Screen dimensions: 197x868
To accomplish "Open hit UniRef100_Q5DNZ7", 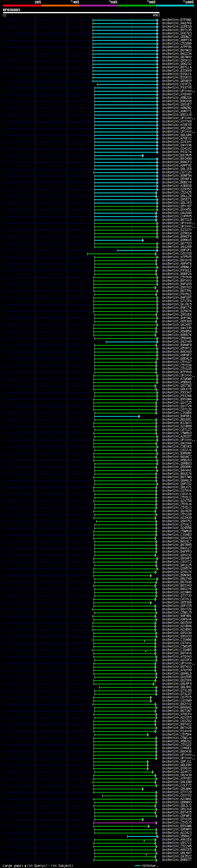I will [x=177, y=37].
